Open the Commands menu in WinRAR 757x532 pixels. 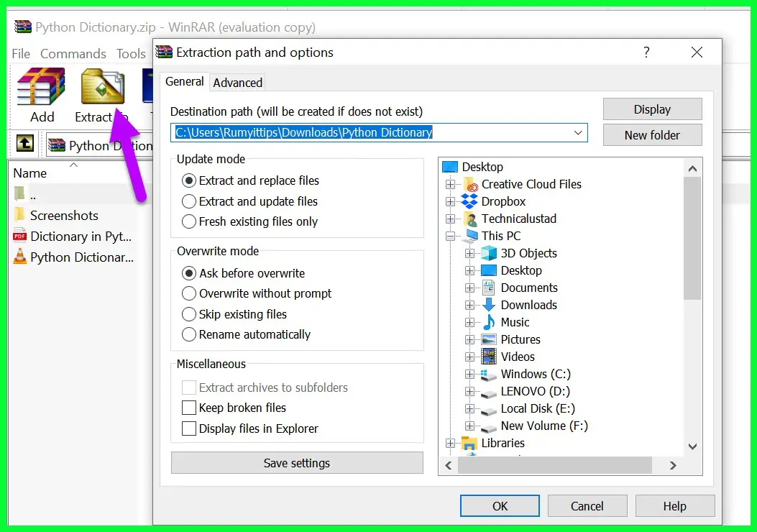(73, 54)
